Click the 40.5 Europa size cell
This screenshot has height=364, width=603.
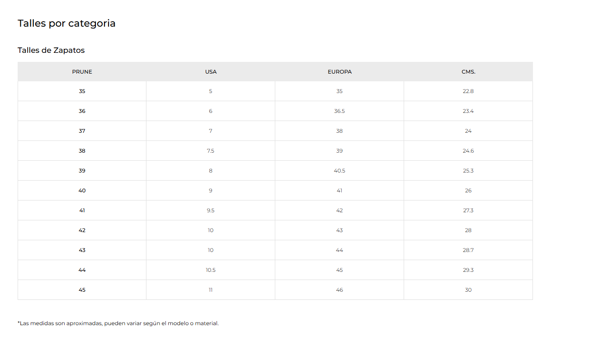[x=339, y=171]
